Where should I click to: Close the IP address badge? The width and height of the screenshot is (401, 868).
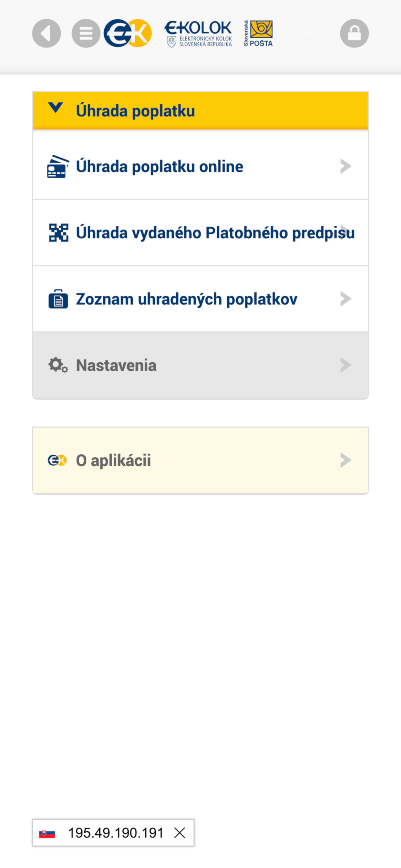point(180,833)
